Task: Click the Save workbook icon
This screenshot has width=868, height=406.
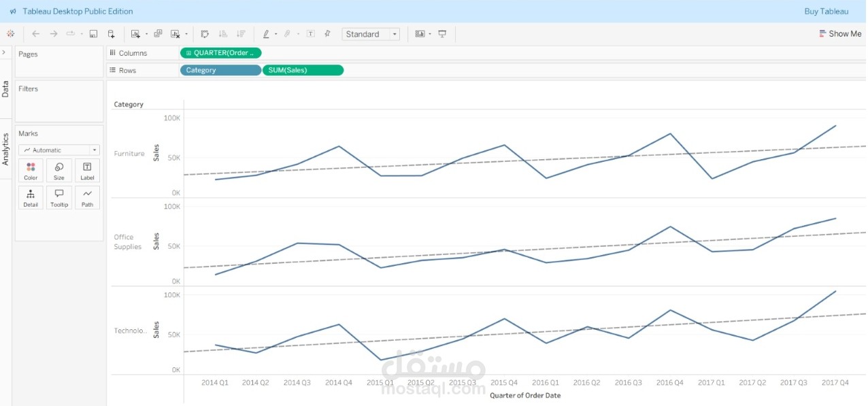Action: click(x=93, y=33)
